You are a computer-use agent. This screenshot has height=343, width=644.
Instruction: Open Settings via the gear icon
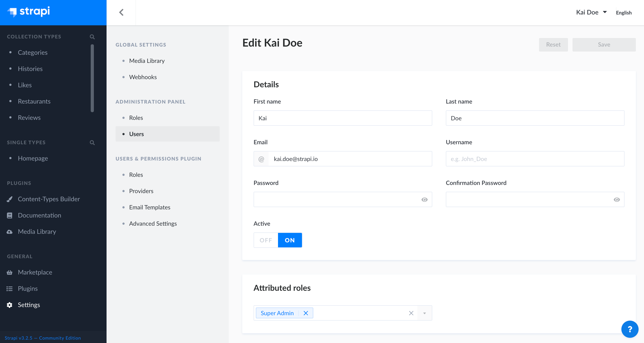(29, 305)
